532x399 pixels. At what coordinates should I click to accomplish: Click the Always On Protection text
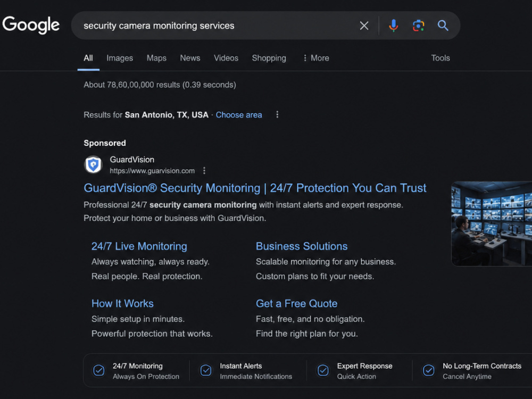pos(146,377)
